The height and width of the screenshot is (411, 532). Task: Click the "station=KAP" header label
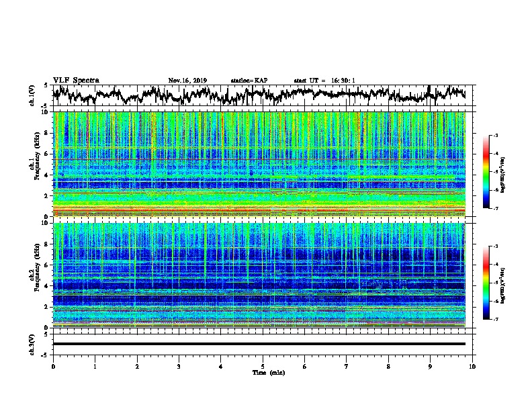click(x=249, y=81)
